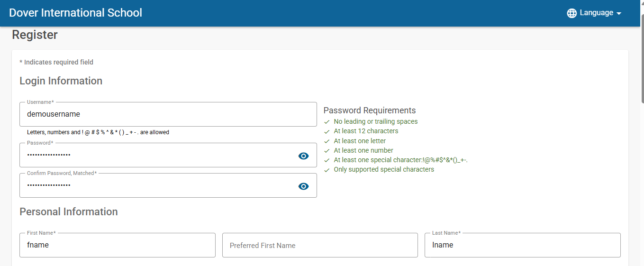644x266 pixels.
Task: Click the Last Name field
Action: coord(523,245)
